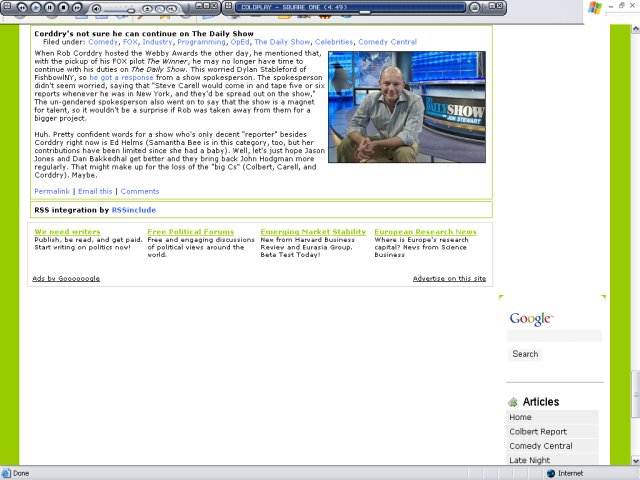This screenshot has height=480, width=640.
Task: Click the song seek bar handle
Action: point(365,12)
